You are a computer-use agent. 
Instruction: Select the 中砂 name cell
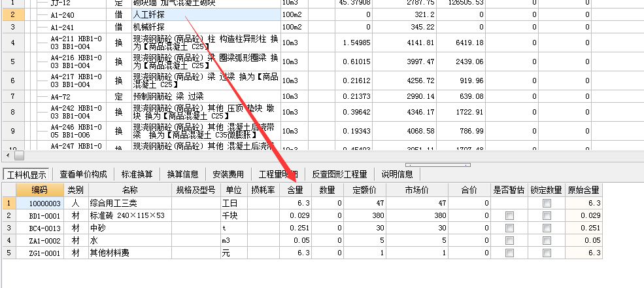click(x=130, y=228)
